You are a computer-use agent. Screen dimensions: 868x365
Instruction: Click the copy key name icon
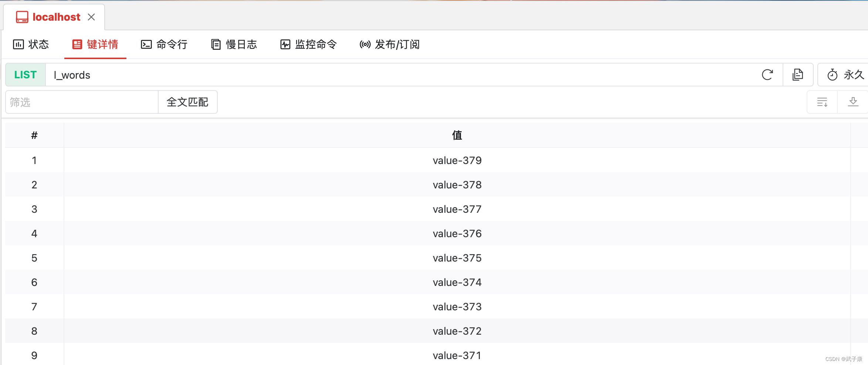tap(798, 75)
